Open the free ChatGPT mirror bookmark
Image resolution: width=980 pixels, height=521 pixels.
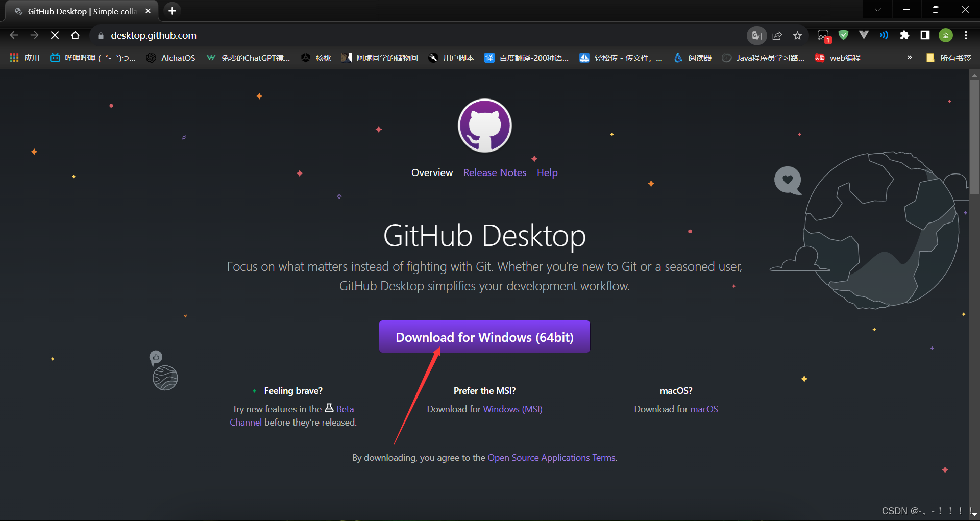(x=248, y=58)
